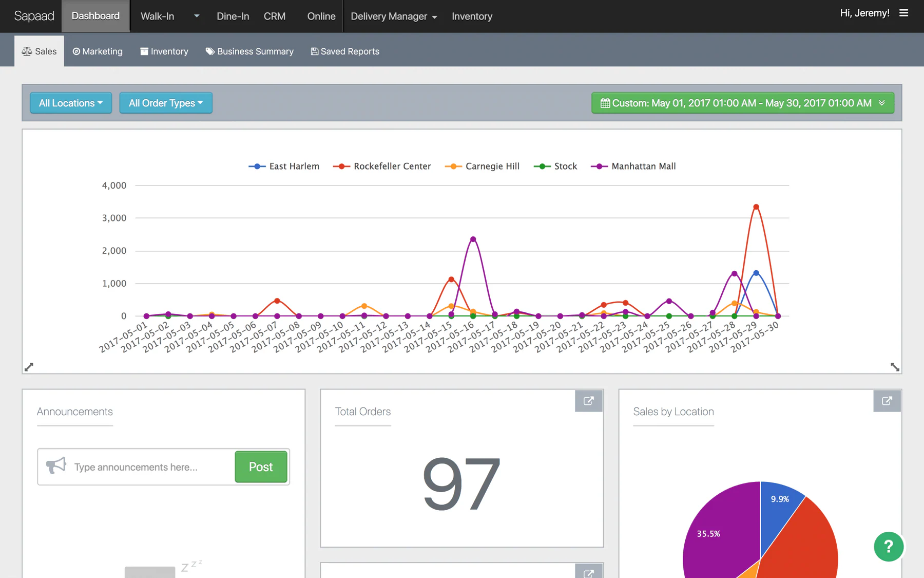Click the Sales by Location heading

point(673,412)
